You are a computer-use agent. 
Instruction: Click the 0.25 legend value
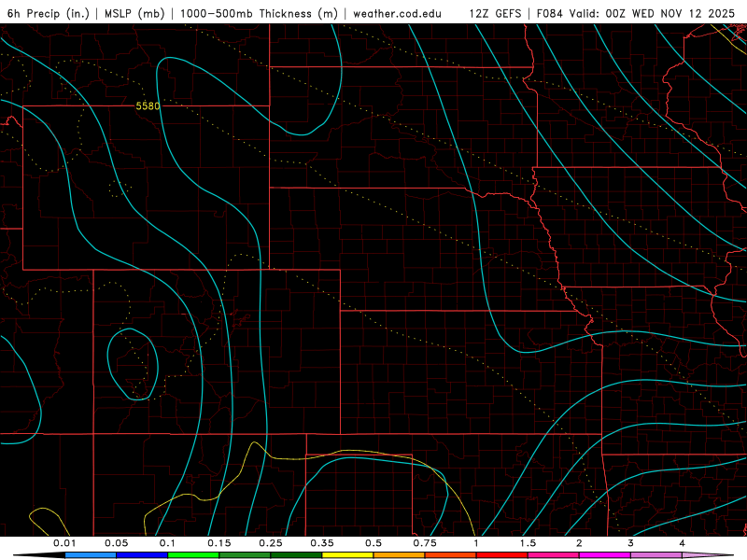(x=271, y=543)
